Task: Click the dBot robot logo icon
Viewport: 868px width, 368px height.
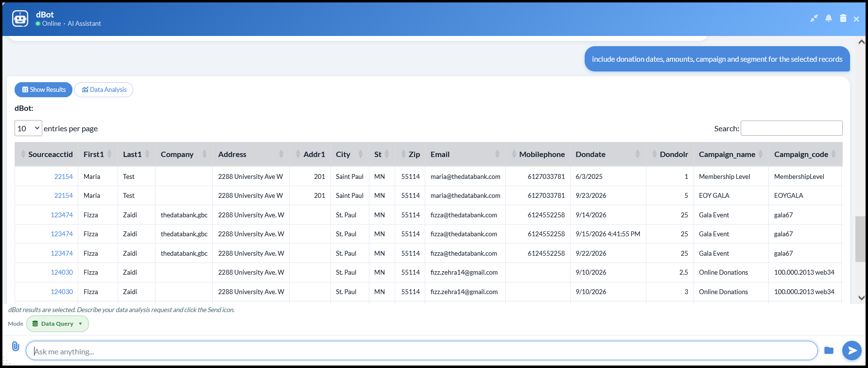Action: tap(20, 18)
